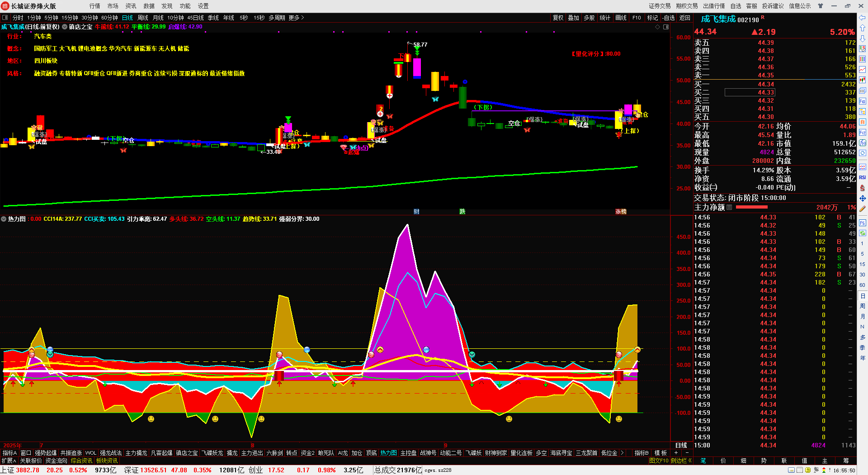Select the 季 quarterly period in sidebar

(863, 348)
